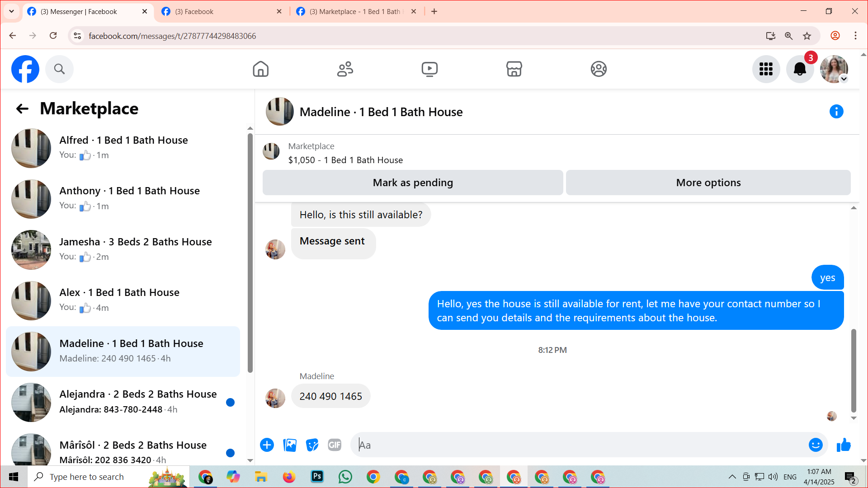This screenshot has height=488, width=868.
Task: Expand the profile account dropdown arrow
Action: tap(844, 79)
